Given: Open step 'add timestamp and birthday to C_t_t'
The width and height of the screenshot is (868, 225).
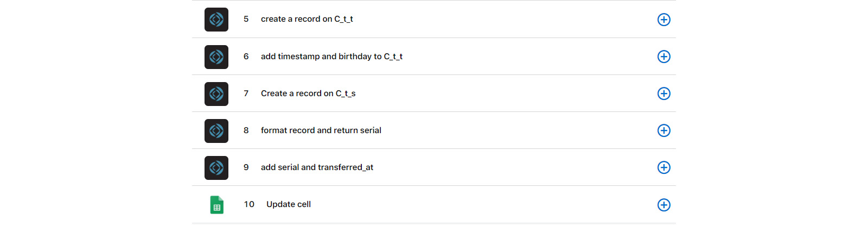Looking at the screenshot, I should click(x=331, y=57).
